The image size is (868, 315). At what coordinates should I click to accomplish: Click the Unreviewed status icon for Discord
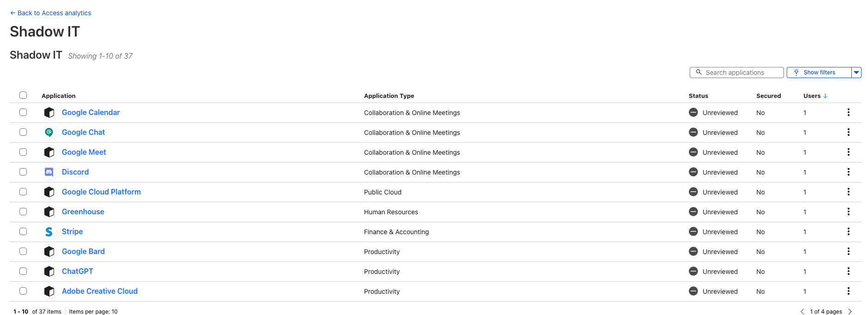tap(693, 172)
